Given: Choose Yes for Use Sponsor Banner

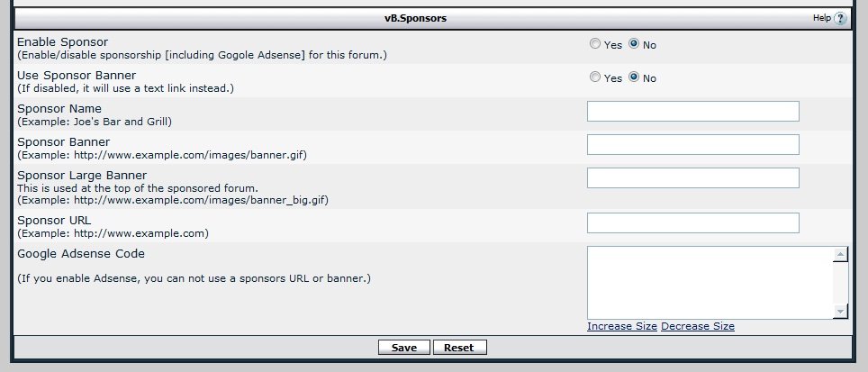Looking at the screenshot, I should tap(594, 77).
